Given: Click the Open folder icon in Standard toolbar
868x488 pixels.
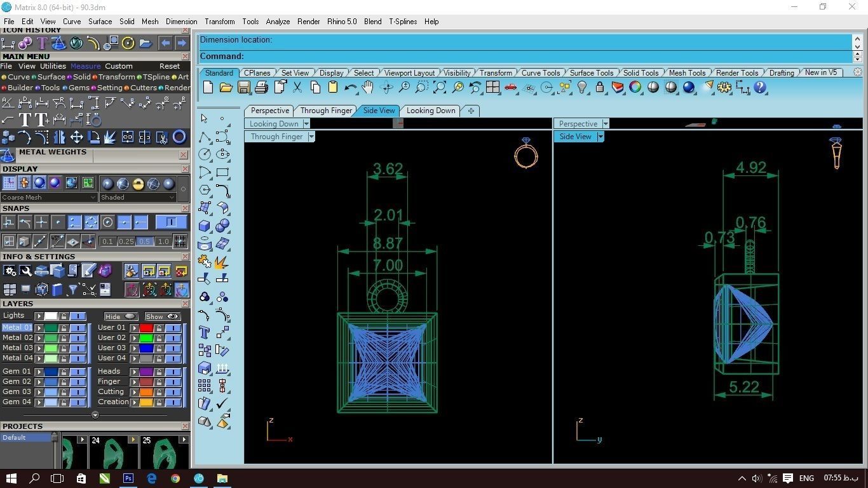Looking at the screenshot, I should [226, 88].
